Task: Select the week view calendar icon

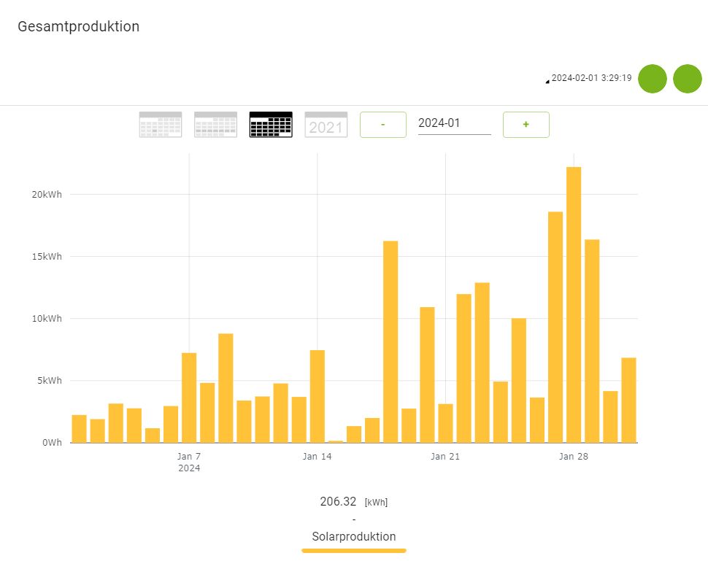Action: click(x=215, y=125)
